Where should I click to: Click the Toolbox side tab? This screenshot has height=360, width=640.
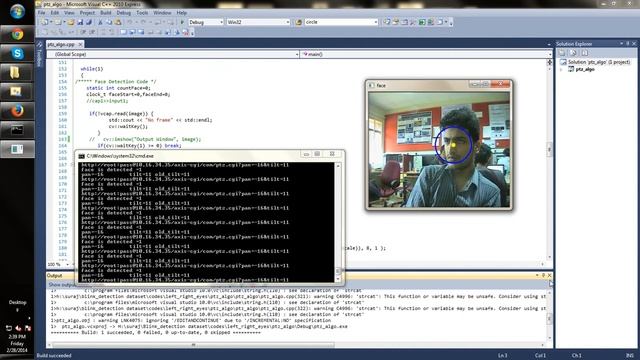coord(40,54)
